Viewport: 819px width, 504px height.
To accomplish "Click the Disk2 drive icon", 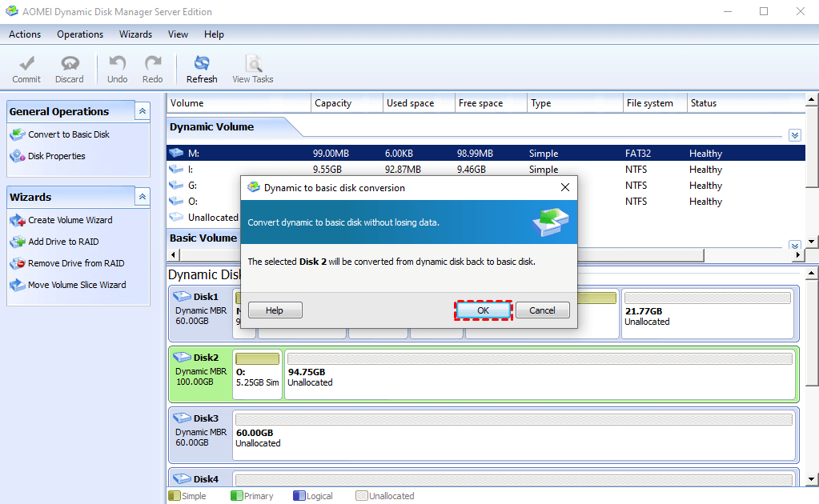I will [182, 358].
